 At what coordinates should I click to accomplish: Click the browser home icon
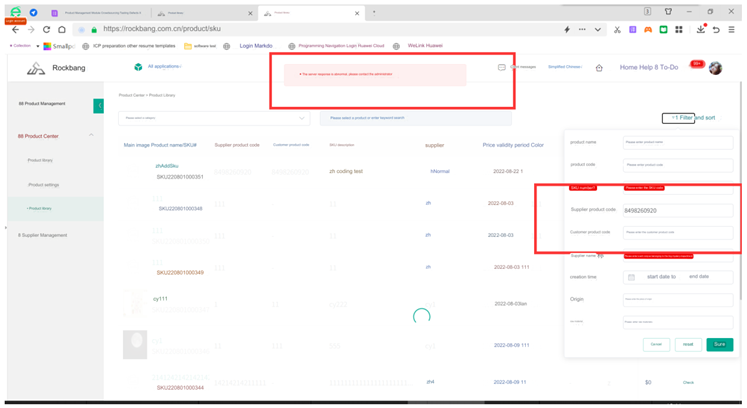[x=62, y=30]
